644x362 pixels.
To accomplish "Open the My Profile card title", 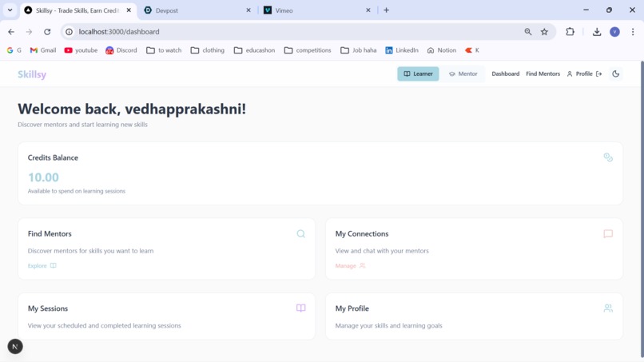I will [x=352, y=308].
